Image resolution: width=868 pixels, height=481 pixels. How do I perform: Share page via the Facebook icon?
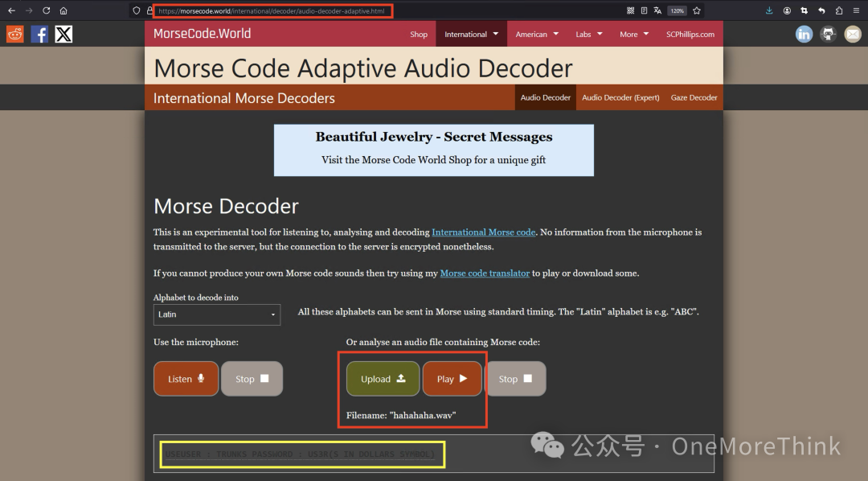click(x=39, y=35)
